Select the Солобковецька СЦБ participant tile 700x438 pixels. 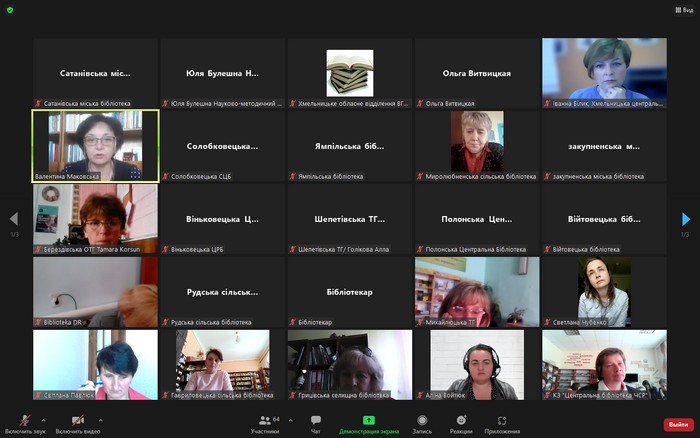pyautogui.click(x=222, y=146)
